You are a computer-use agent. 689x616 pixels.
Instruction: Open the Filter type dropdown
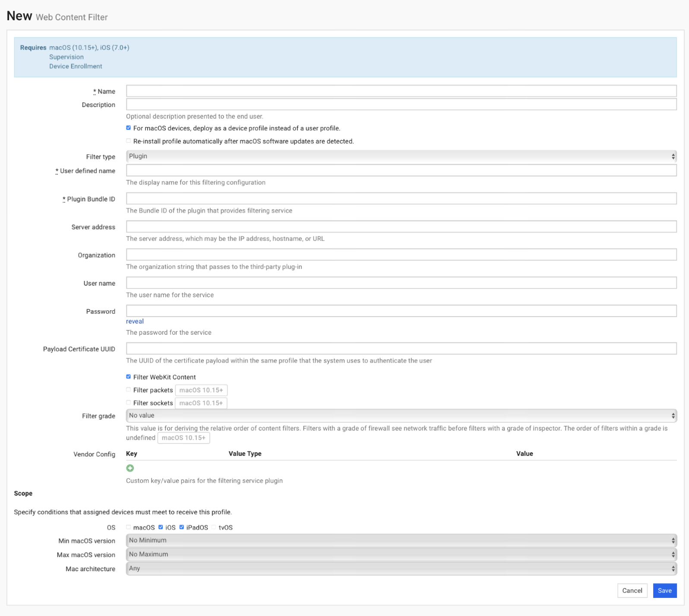(401, 156)
